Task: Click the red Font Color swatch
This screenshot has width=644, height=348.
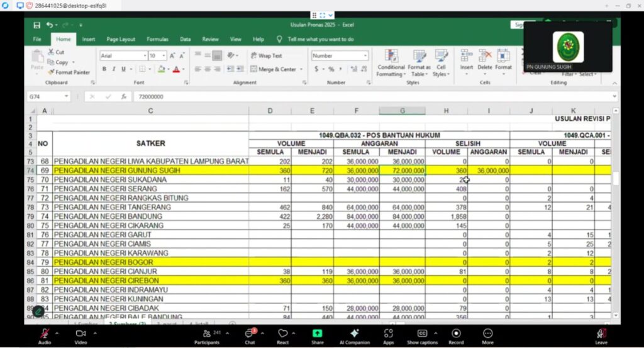Action: click(x=175, y=69)
